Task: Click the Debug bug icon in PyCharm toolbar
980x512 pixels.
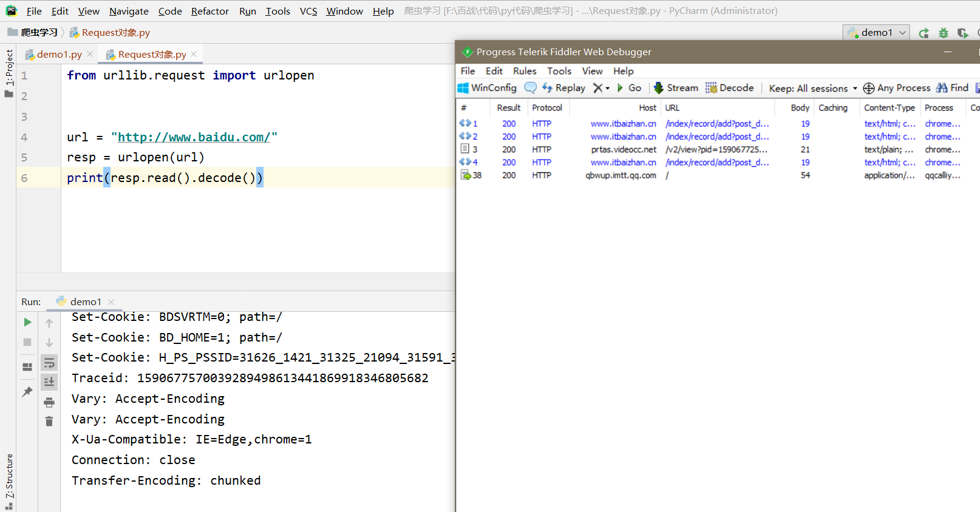Action: tap(943, 33)
